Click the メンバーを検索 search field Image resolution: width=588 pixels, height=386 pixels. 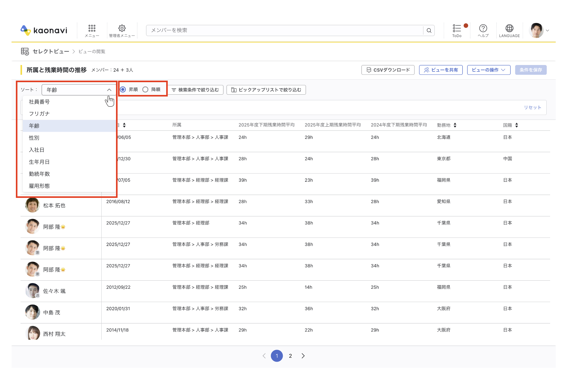tap(285, 30)
